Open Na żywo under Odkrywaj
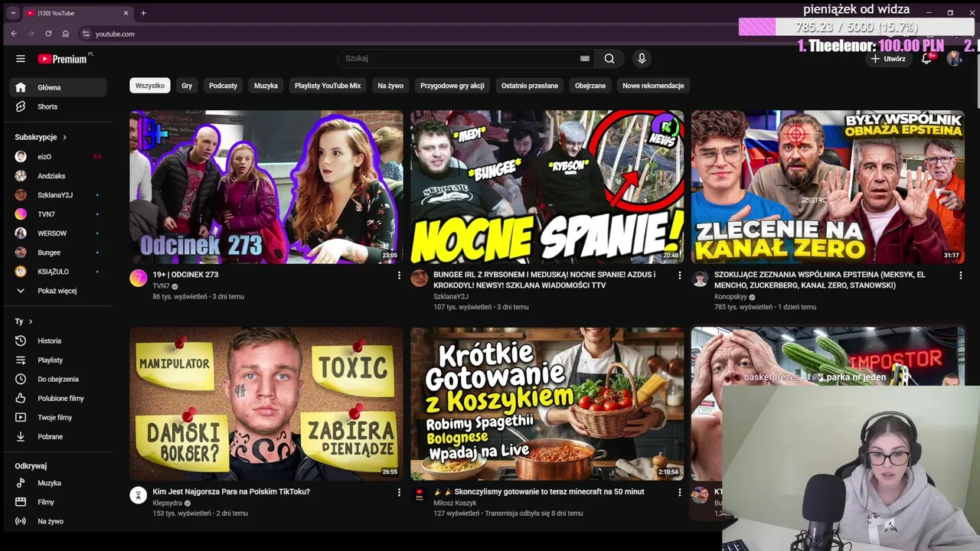This screenshot has width=980, height=551. point(58,521)
